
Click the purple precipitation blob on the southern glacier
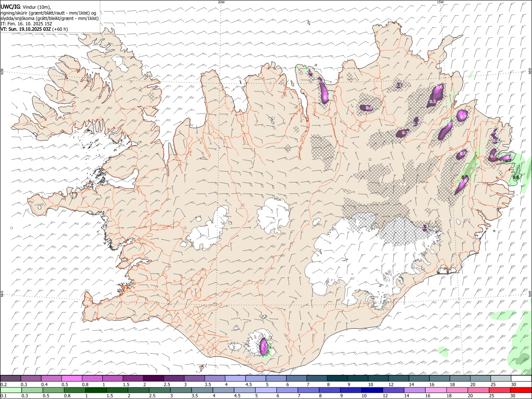pos(263,346)
